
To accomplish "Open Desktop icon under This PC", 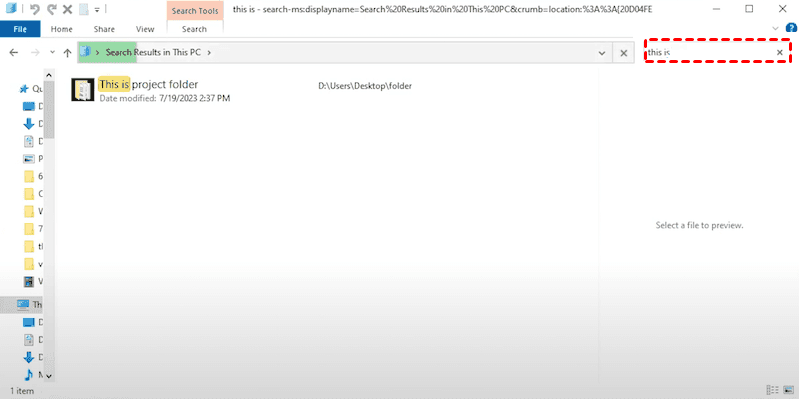I will coord(29,322).
